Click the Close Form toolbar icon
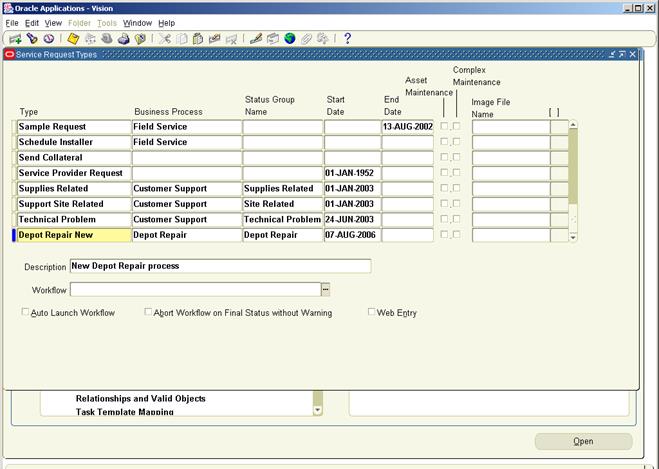 pos(140,39)
